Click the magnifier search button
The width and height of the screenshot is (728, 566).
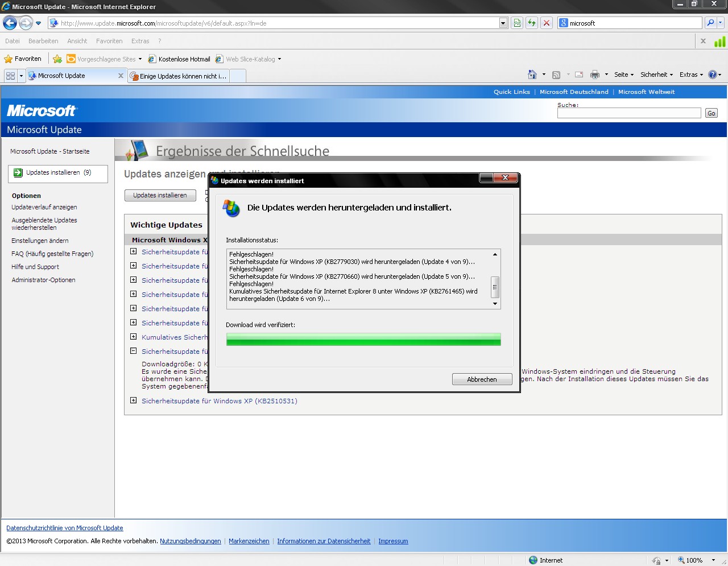coord(710,23)
